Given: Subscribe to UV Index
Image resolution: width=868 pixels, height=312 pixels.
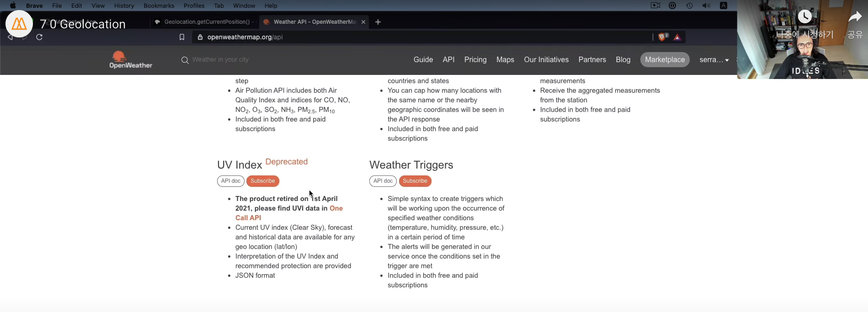Looking at the screenshot, I should coord(263,181).
